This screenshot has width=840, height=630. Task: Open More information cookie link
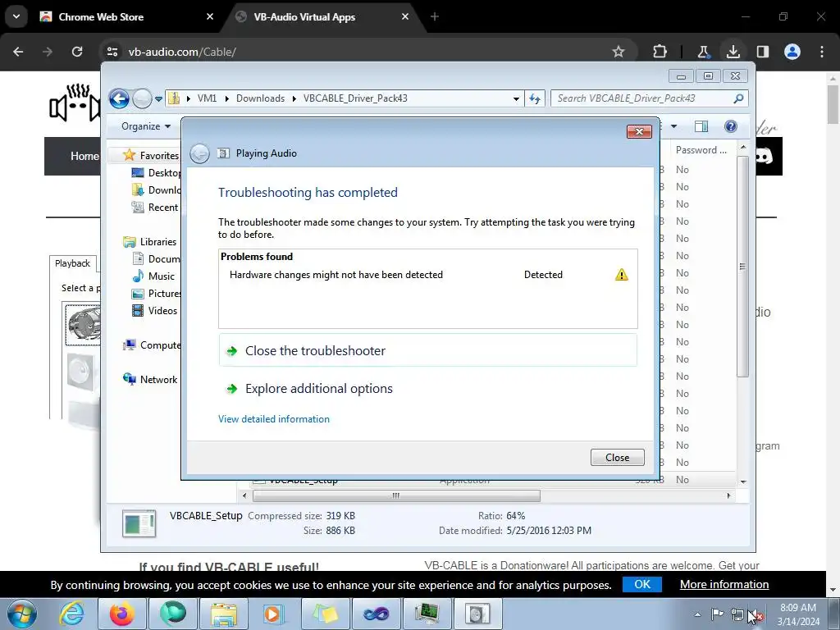724,584
